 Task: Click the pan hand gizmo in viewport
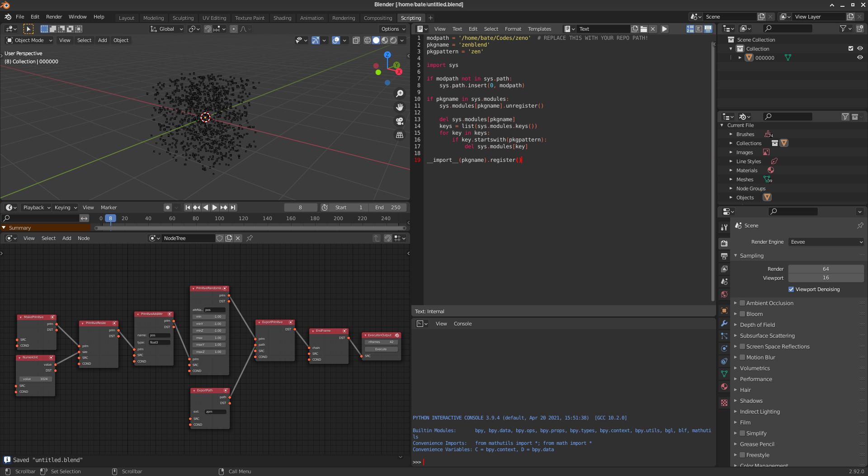point(400,107)
